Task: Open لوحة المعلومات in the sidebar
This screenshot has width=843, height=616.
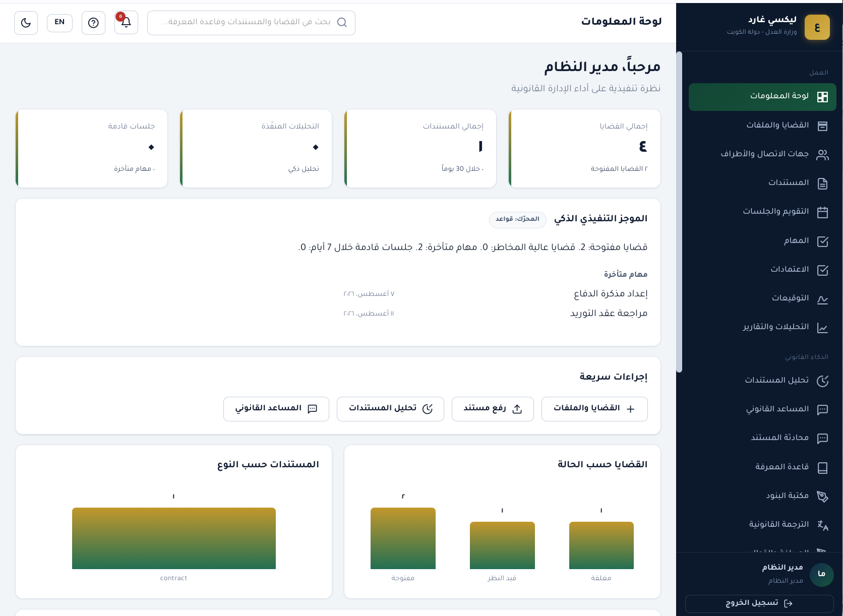Action: [762, 97]
